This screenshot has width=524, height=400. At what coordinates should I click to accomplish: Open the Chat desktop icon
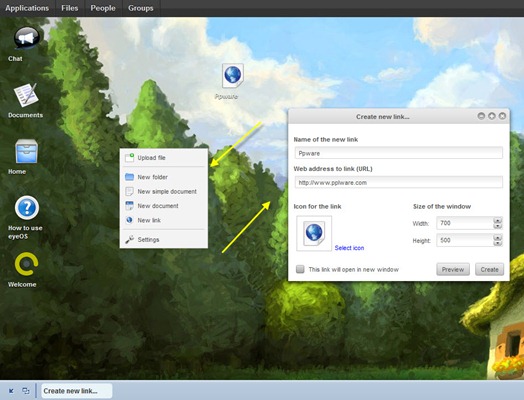tap(26, 37)
